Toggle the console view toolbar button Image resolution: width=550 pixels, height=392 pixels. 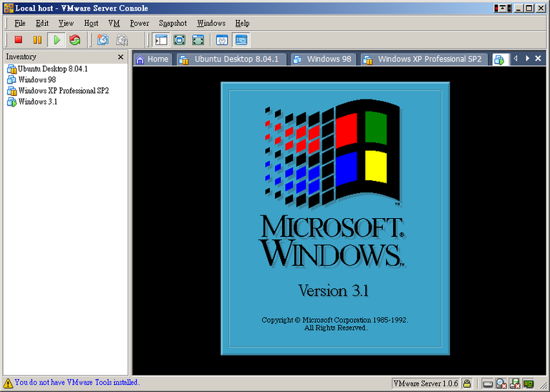[x=241, y=40]
